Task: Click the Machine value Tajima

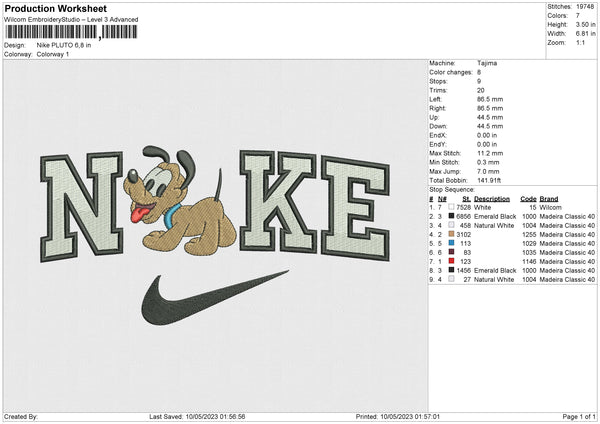Action: (x=487, y=63)
